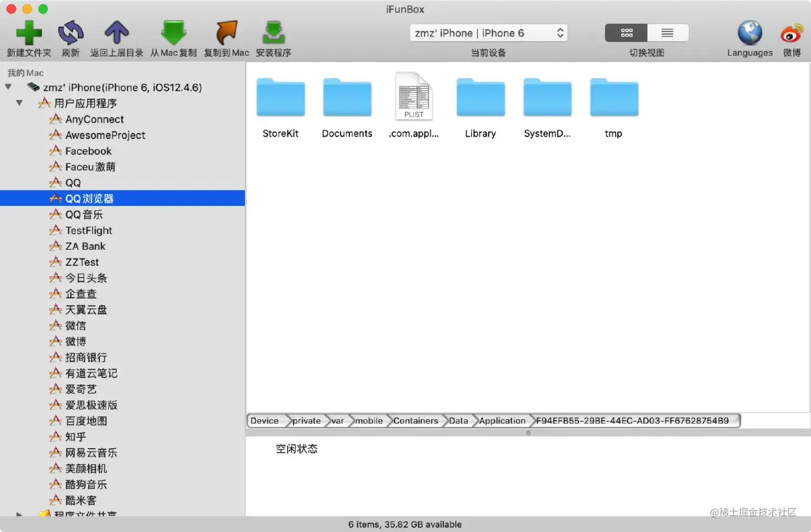The width and height of the screenshot is (811, 532).
Task: Select 酷狗音乐 in the app list
Action: (x=86, y=484)
